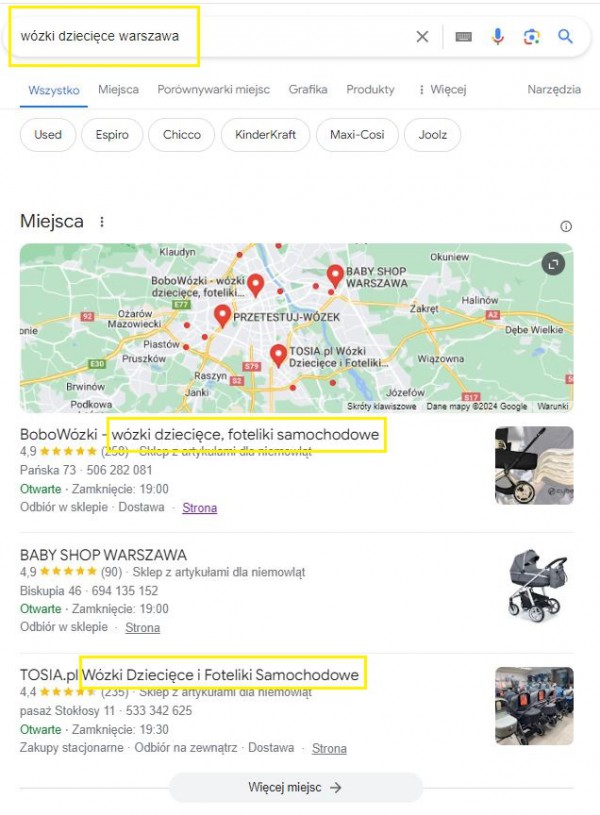Select the Used filter chip
Screen dimensions: 600x815
pyautogui.click(x=48, y=135)
